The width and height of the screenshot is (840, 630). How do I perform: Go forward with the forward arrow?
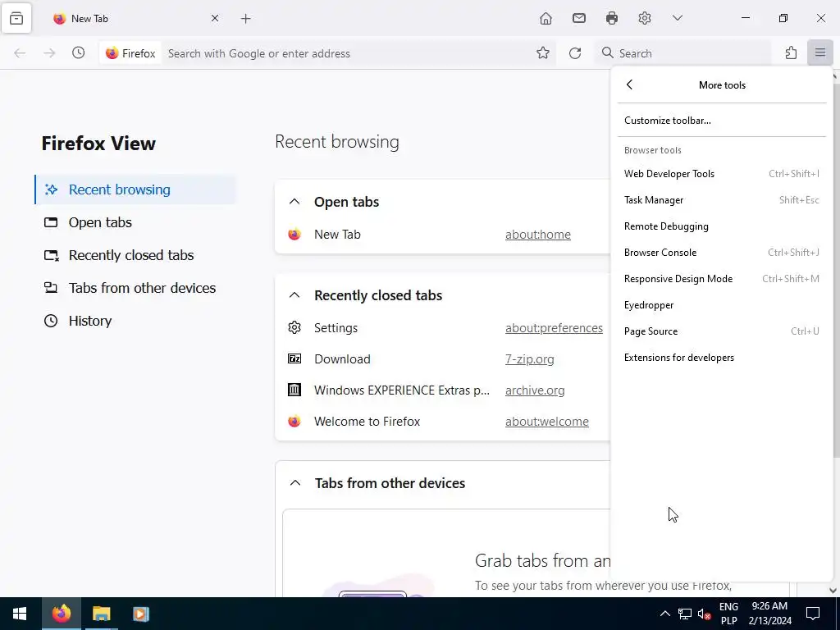pos(49,53)
